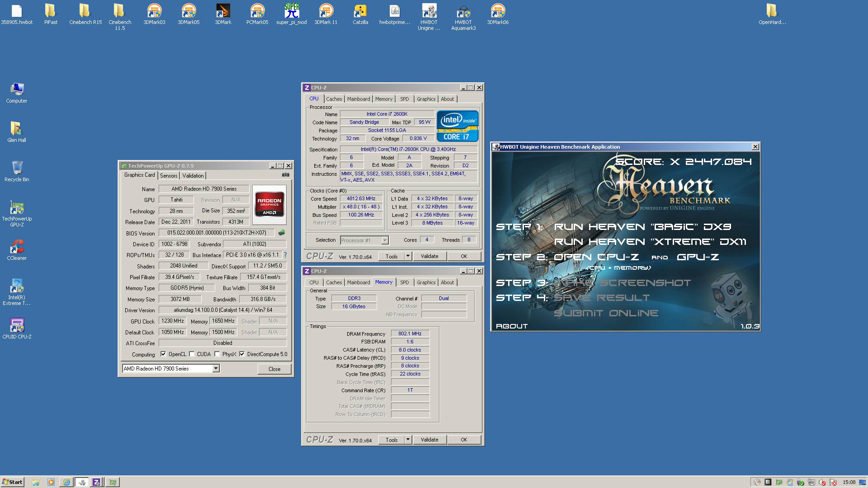Launch the 3DMark 11 shortcut
The image size is (868, 488).
tap(326, 14)
